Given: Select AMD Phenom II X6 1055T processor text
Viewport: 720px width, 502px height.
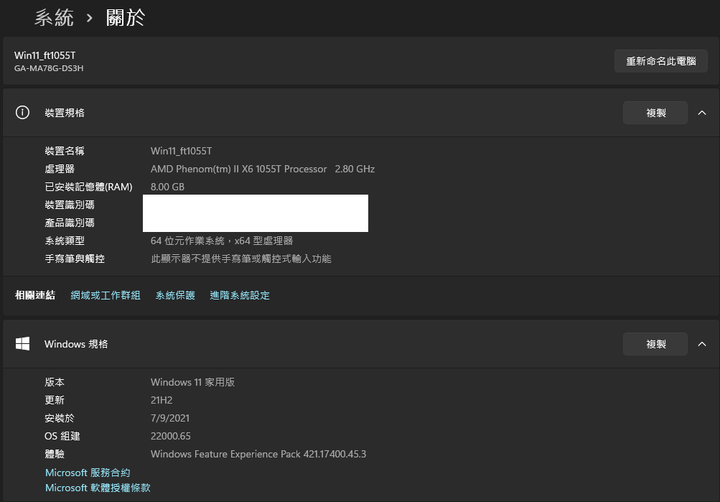Looking at the screenshot, I should 263,169.
